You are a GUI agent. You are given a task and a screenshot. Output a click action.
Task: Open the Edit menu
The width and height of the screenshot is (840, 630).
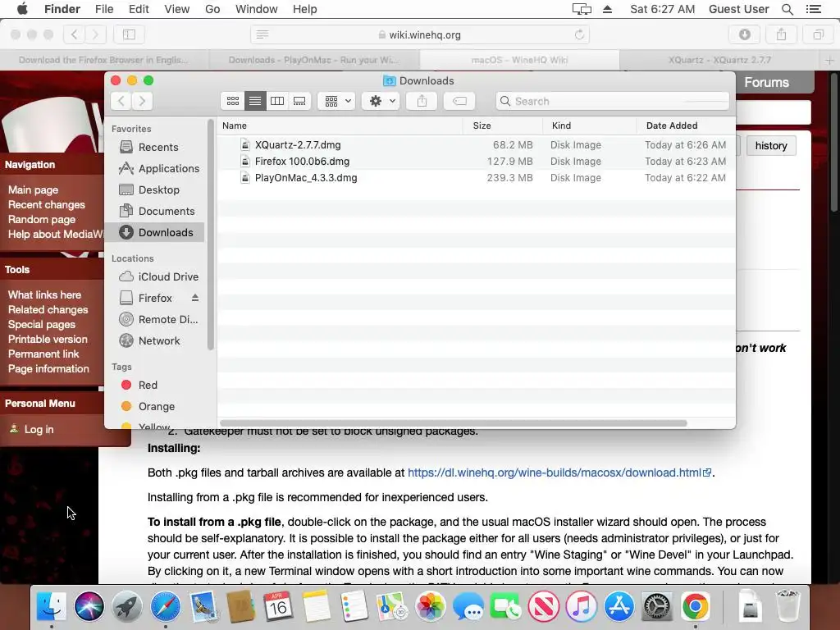click(139, 9)
